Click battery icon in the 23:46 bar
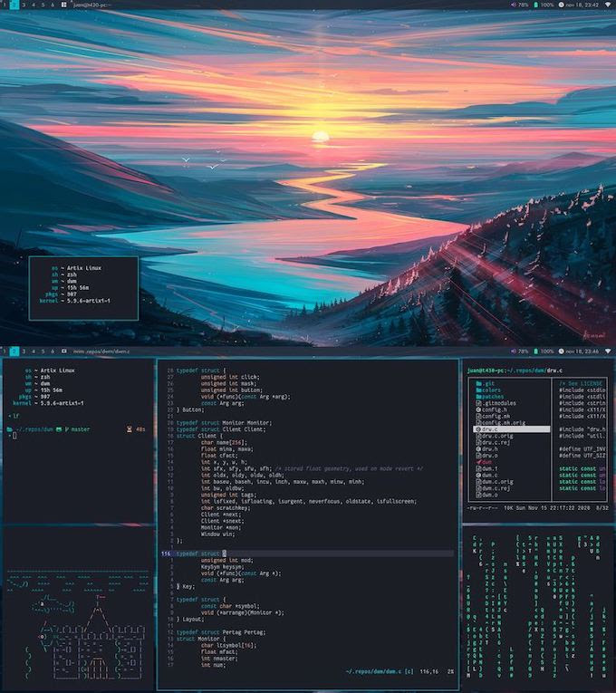The height and width of the screenshot is (693, 616). [535, 351]
